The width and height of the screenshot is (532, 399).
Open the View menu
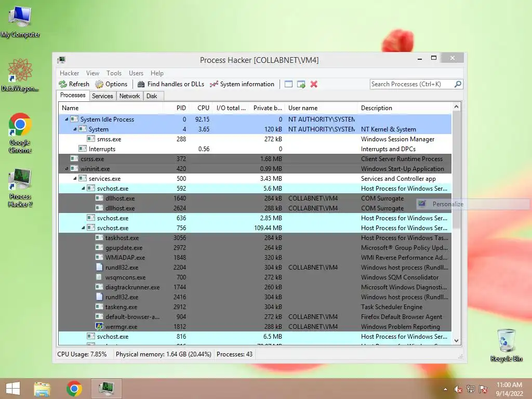92,73
